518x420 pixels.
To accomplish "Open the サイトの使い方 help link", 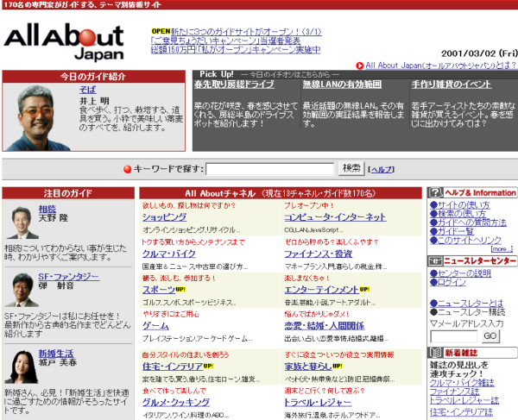I will coord(460,205).
